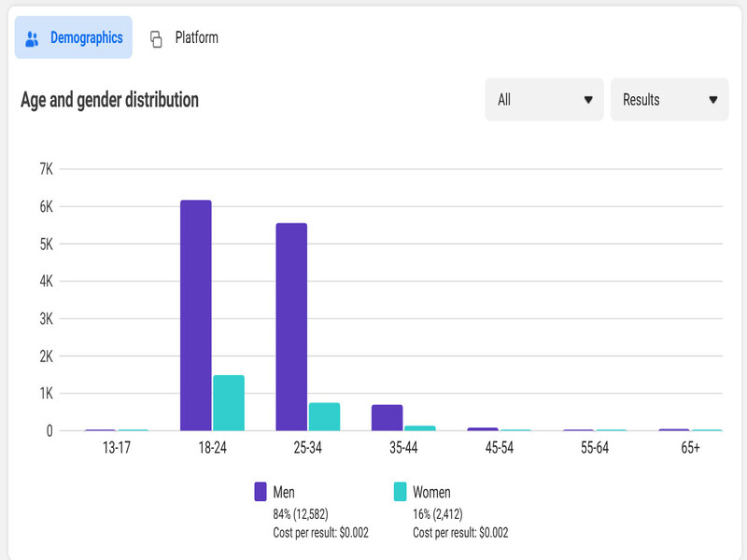The width and height of the screenshot is (747, 560).
Task: Open the Results metric dropdown
Action: [x=669, y=100]
